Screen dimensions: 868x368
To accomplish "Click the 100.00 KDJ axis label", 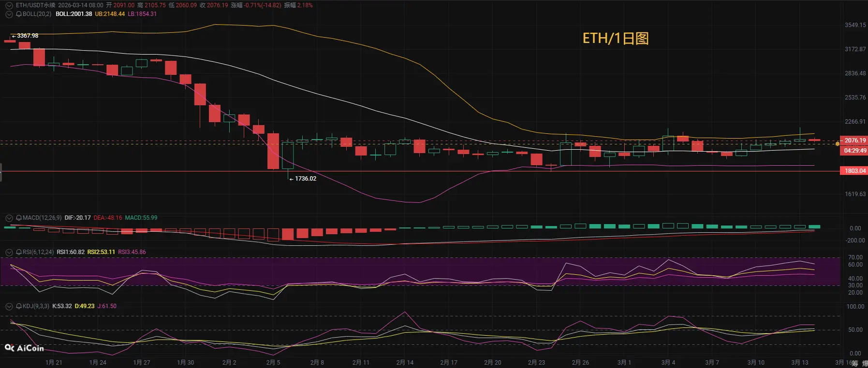I will click(855, 307).
